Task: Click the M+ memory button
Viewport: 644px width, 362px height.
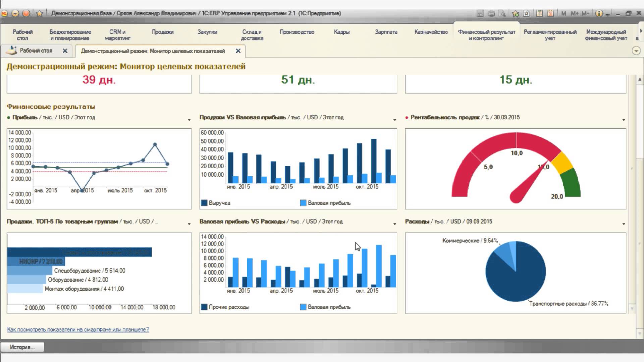Action: (x=575, y=13)
